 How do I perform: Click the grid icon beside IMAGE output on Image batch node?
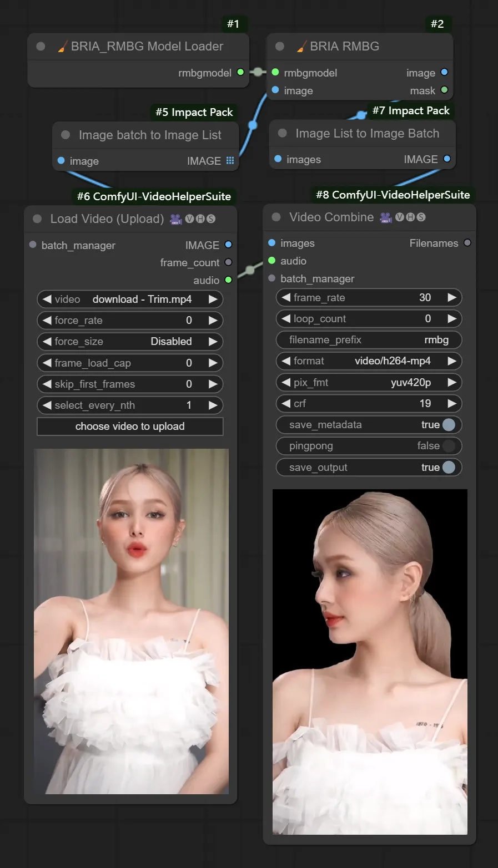[231, 160]
